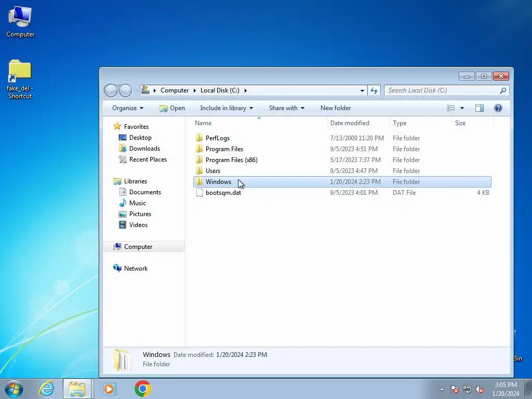Open Explorer help question mark icon
The width and height of the screenshot is (532, 399).
(x=498, y=108)
